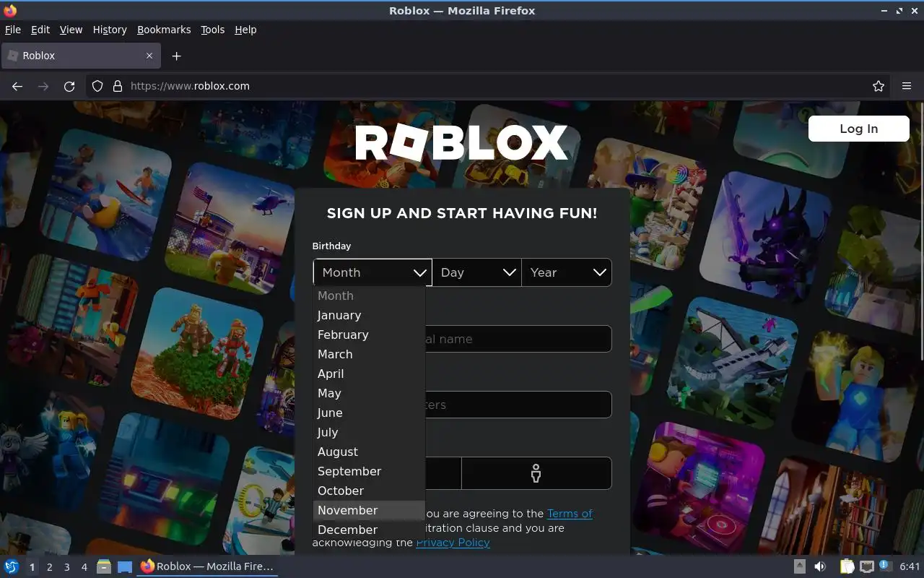Viewport: 924px width, 578px height.
Task: Select January from the month list
Action: pyautogui.click(x=369, y=315)
